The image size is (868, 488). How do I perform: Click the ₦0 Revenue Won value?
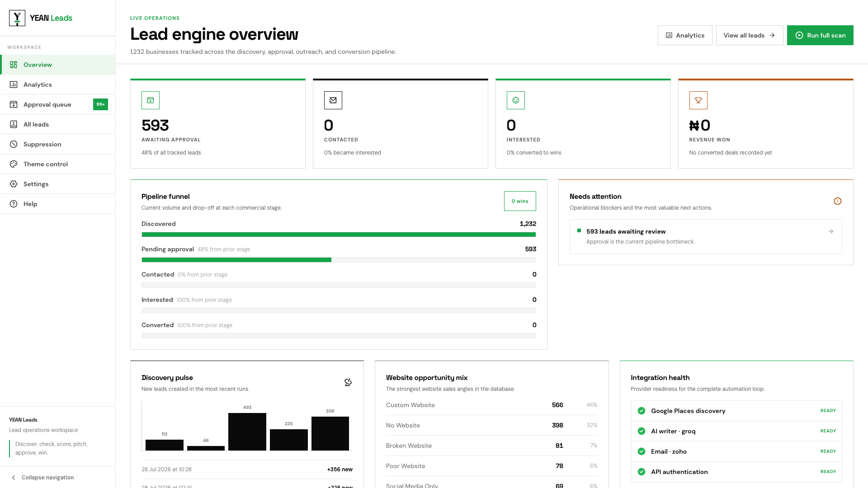700,125
